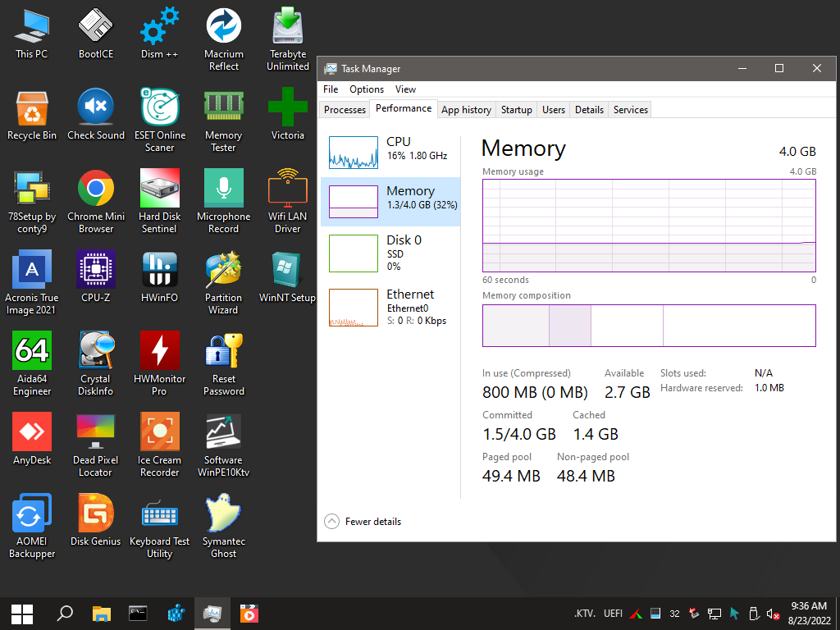Switch to the Processes tab
The image size is (840, 630).
coord(345,110)
